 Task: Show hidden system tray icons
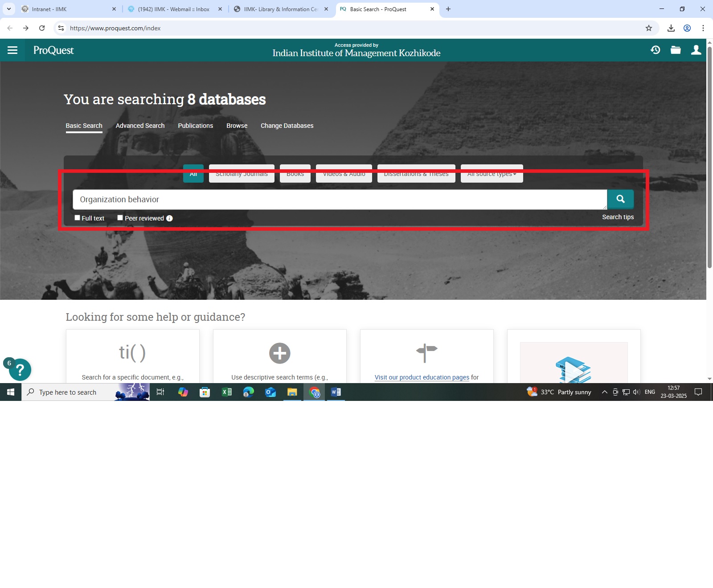pos(604,392)
